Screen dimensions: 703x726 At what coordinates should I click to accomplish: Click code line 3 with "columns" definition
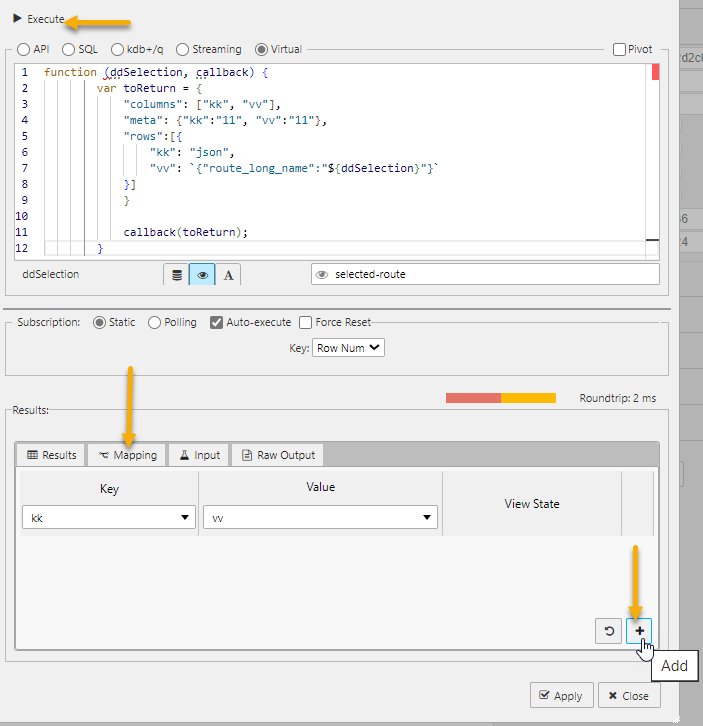click(202, 104)
